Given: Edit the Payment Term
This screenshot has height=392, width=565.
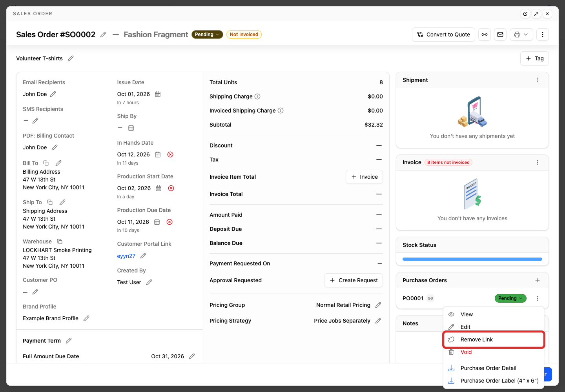Looking at the screenshot, I should click(x=69, y=341).
